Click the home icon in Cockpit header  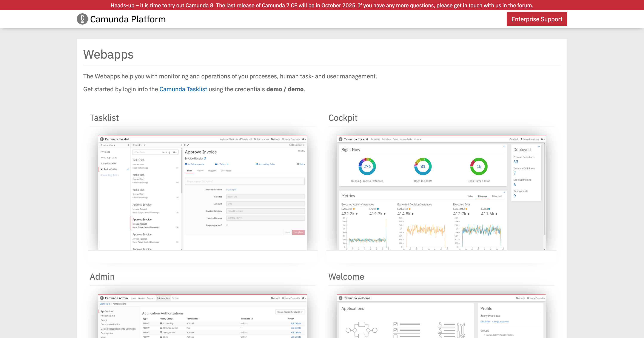(x=542, y=139)
